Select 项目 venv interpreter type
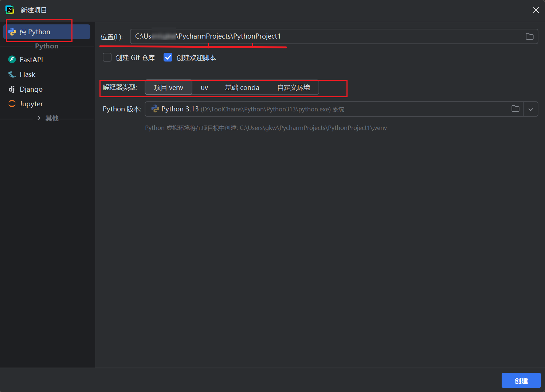Screen dimensions: 545x392 click(169, 87)
